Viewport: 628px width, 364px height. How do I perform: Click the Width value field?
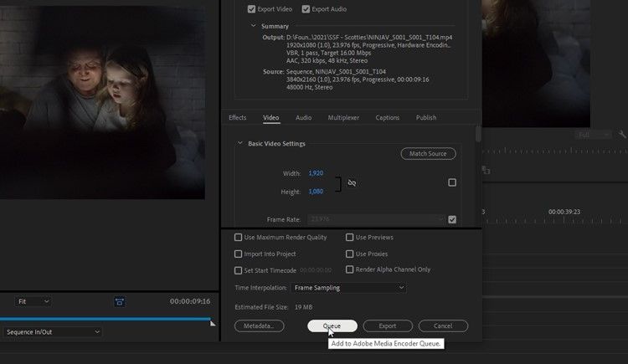click(x=316, y=173)
